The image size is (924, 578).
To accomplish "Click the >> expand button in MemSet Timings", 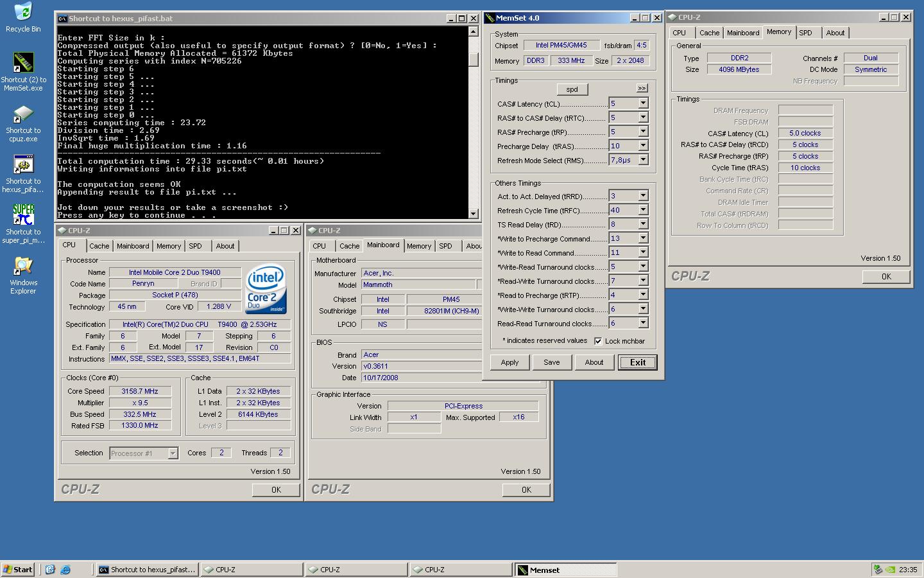I will [642, 88].
